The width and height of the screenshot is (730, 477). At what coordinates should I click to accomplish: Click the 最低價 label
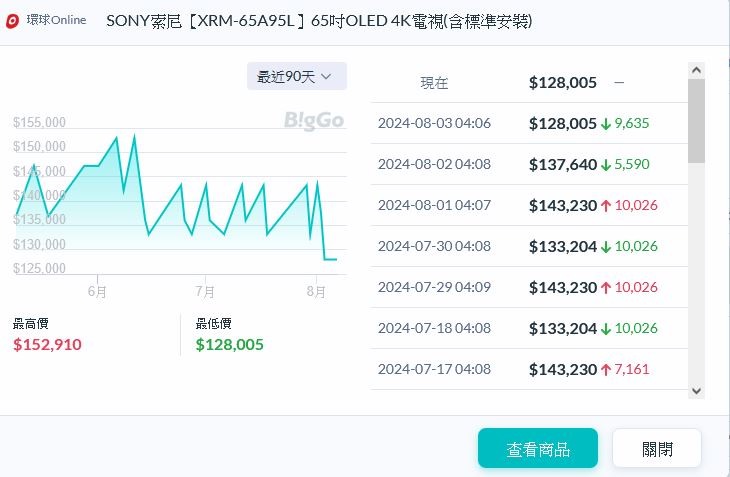tap(213, 323)
